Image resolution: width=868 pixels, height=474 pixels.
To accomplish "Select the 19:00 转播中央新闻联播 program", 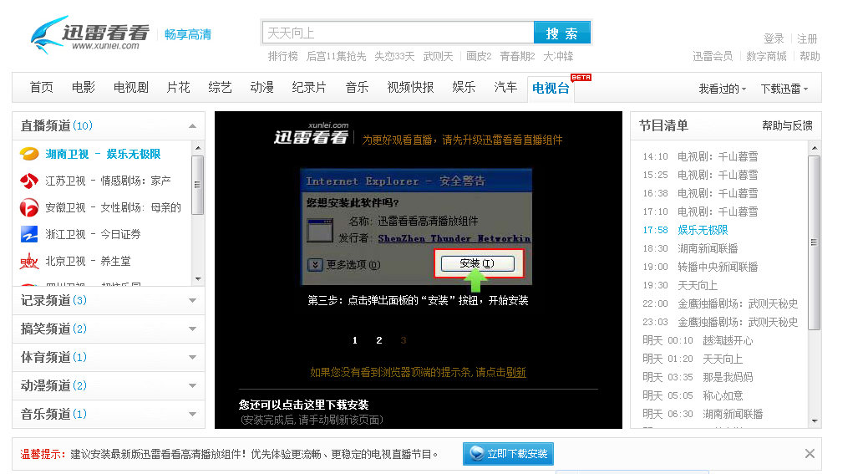I will [x=700, y=267].
